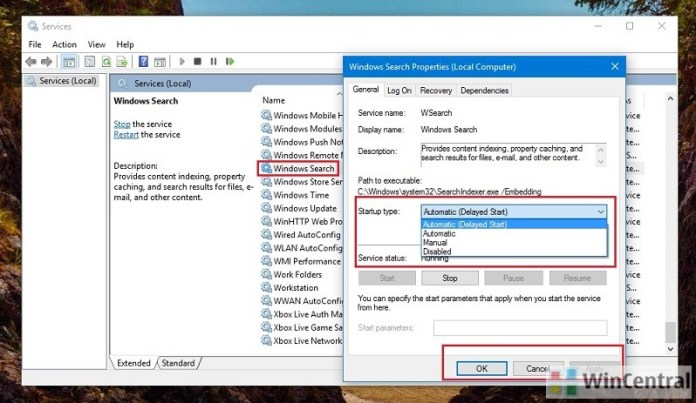696x403 pixels.
Task: Click the Pause Service toolbar icon
Action: coord(214,61)
